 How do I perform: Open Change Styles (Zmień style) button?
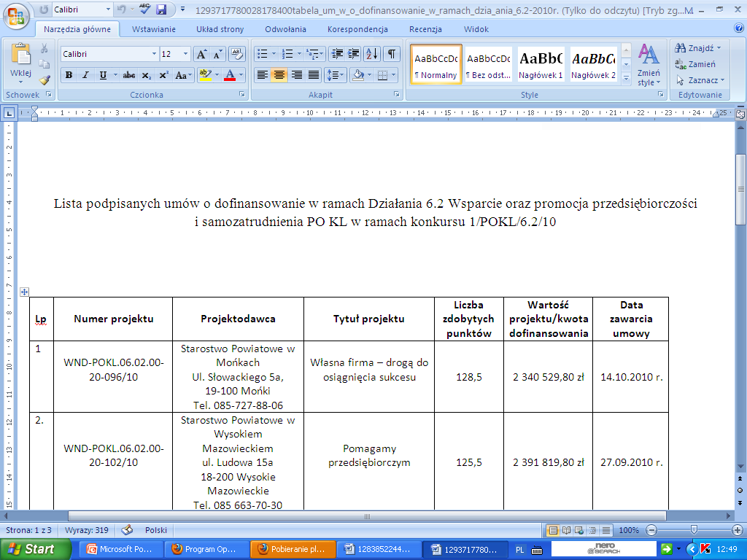coord(649,65)
